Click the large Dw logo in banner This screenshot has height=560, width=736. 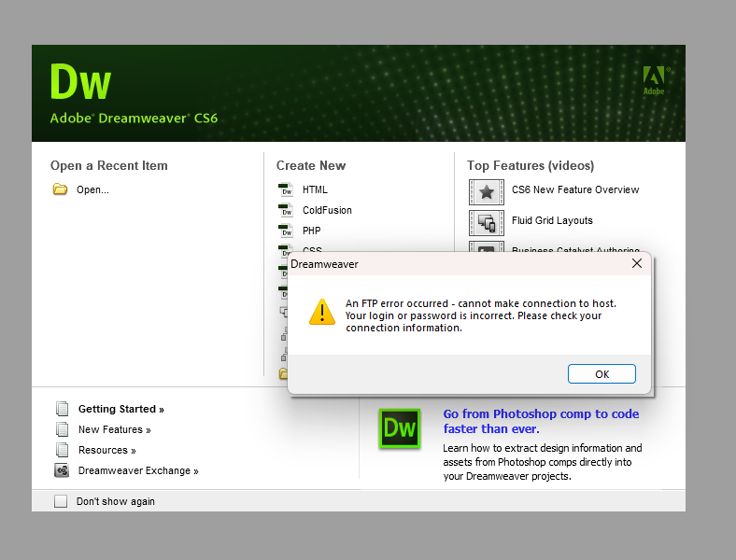(x=80, y=81)
